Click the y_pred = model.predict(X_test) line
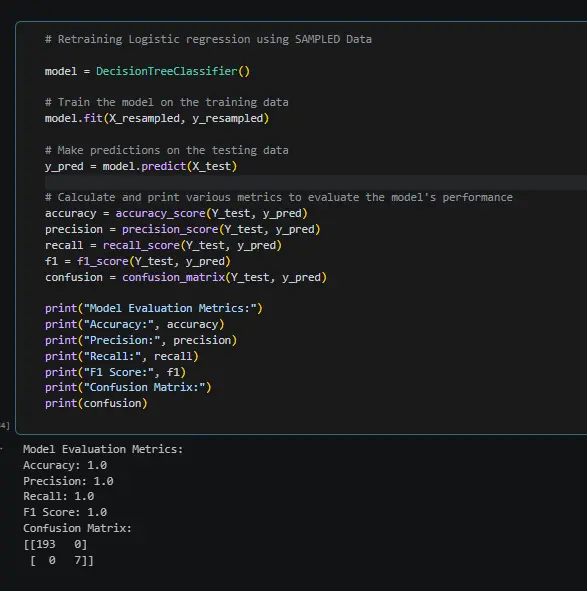The width and height of the screenshot is (587, 591). 141,166
